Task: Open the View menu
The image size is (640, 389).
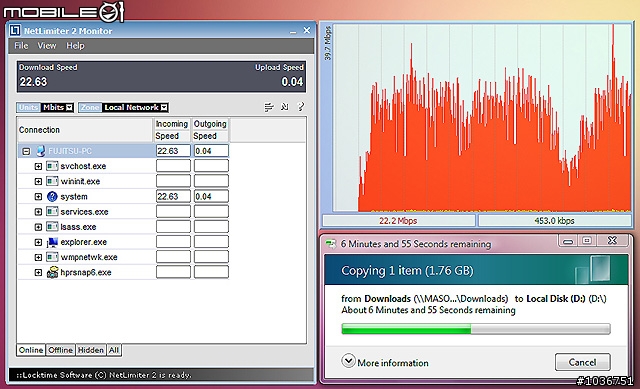Action: pos(47,46)
